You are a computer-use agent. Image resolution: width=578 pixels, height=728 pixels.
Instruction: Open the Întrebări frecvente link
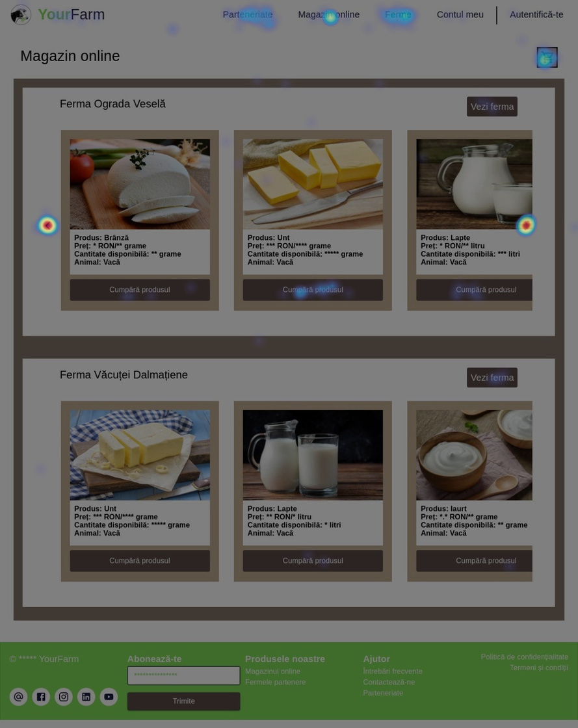pyautogui.click(x=393, y=671)
